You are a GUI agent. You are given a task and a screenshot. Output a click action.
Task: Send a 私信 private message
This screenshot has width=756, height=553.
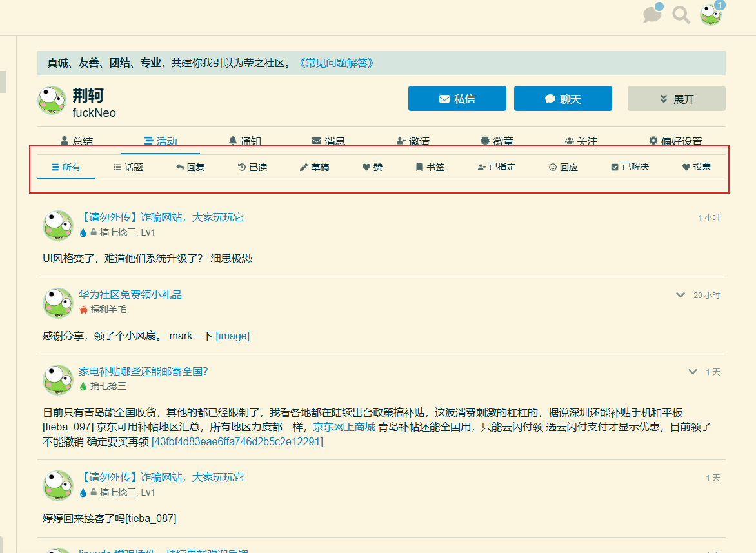click(x=457, y=99)
